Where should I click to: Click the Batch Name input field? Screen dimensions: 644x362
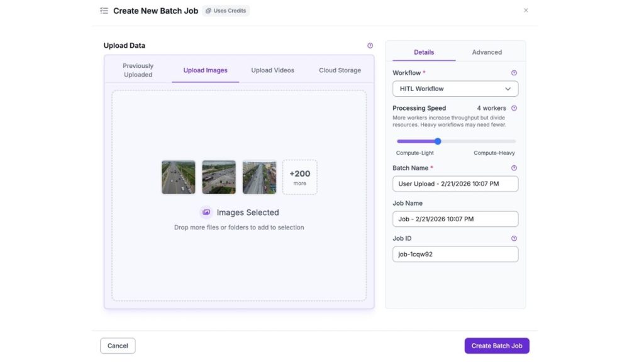pyautogui.click(x=455, y=184)
